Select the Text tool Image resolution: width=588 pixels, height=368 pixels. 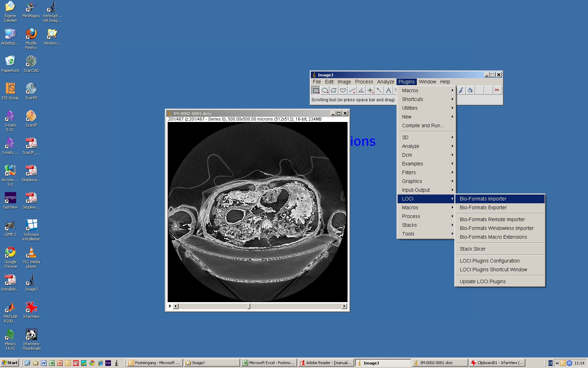[388, 90]
